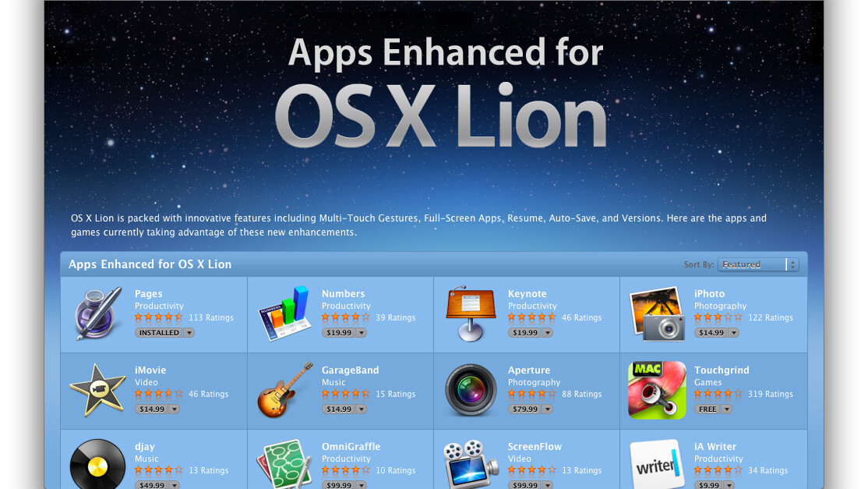Open the iMovie star icon

point(97,391)
